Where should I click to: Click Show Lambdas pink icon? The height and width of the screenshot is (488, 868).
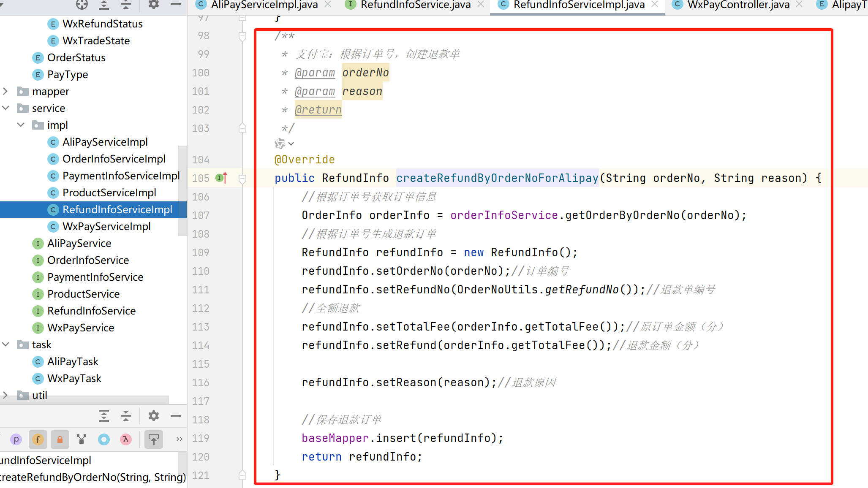125,439
